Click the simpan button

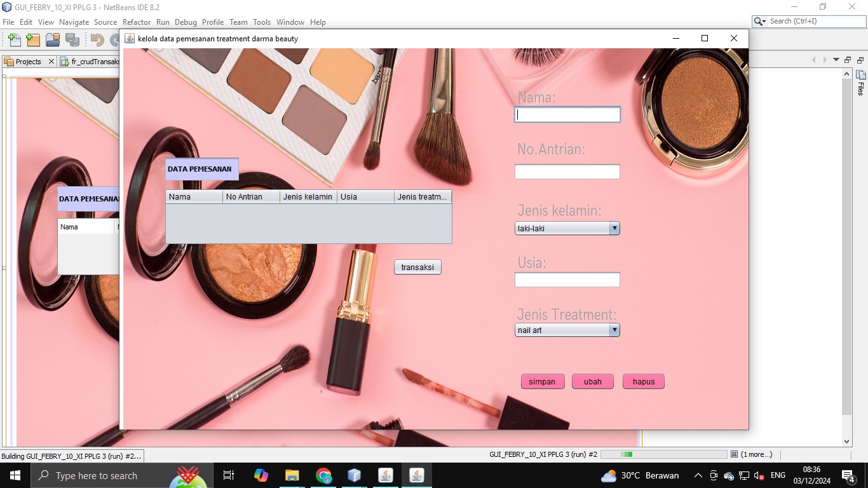[x=542, y=381]
